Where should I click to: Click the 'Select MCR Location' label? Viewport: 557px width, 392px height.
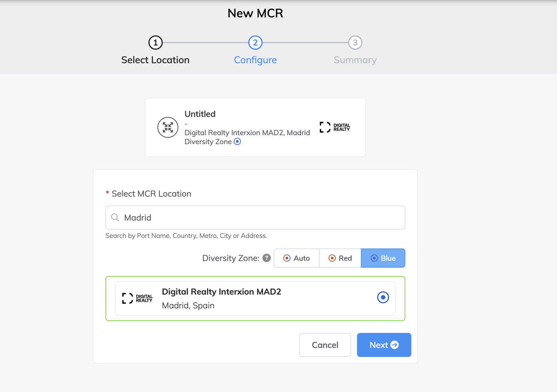[151, 194]
